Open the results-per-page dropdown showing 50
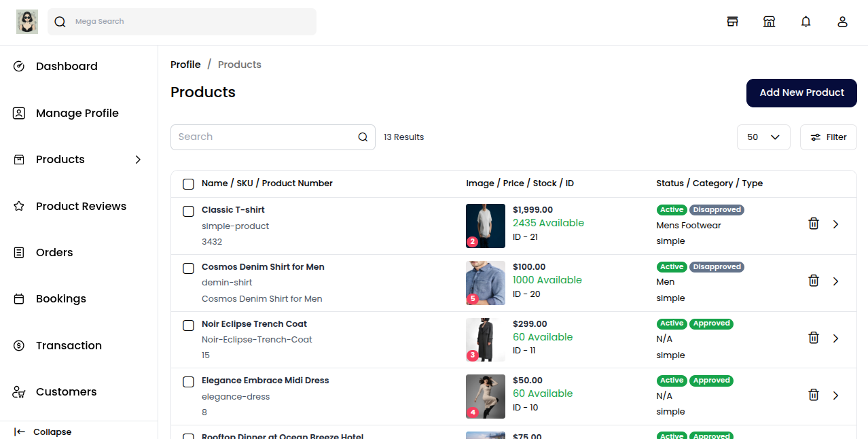Screen dimensions: 868x439 tap(763, 137)
